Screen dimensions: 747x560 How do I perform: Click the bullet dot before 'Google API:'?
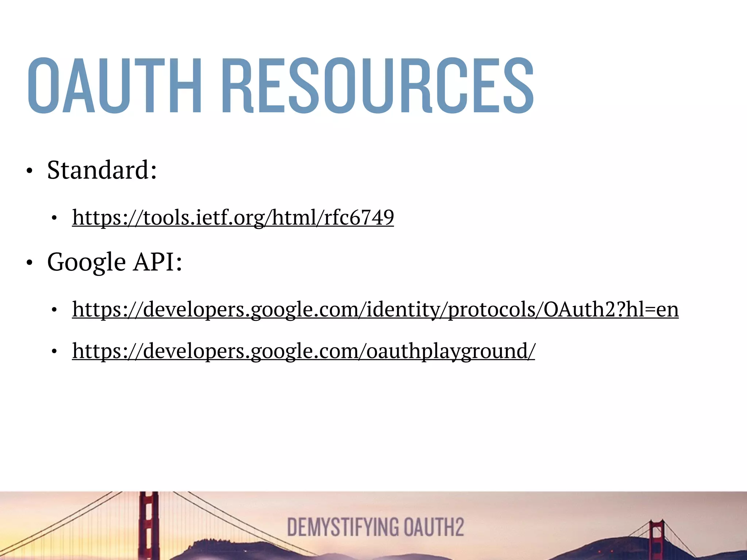30,262
